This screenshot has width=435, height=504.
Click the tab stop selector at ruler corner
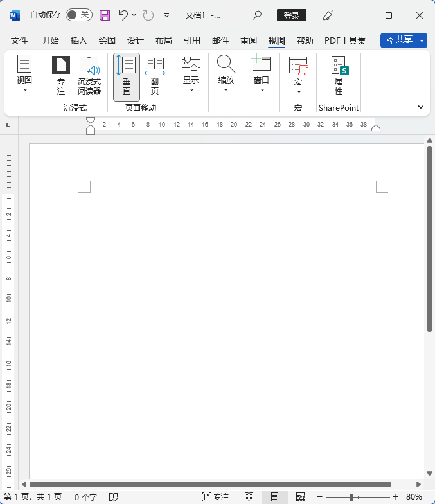coord(9,125)
